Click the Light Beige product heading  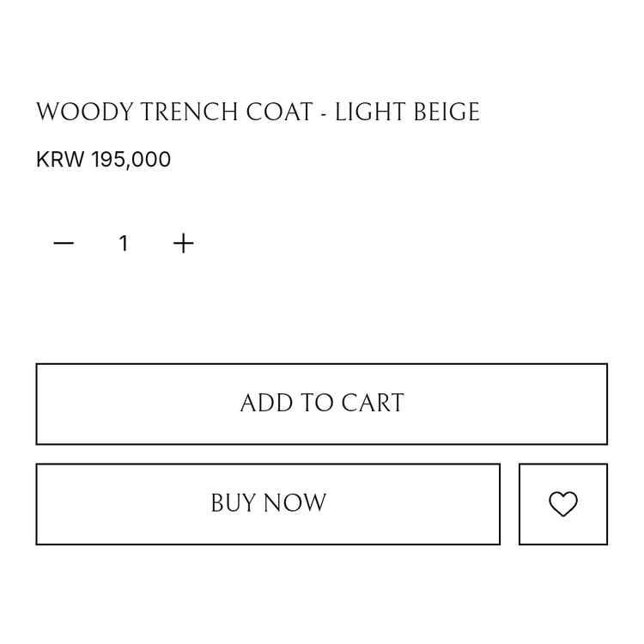(x=258, y=112)
